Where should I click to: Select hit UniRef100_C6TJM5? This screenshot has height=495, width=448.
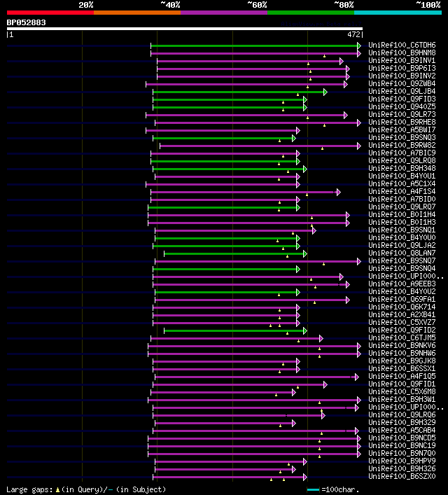coord(402,337)
